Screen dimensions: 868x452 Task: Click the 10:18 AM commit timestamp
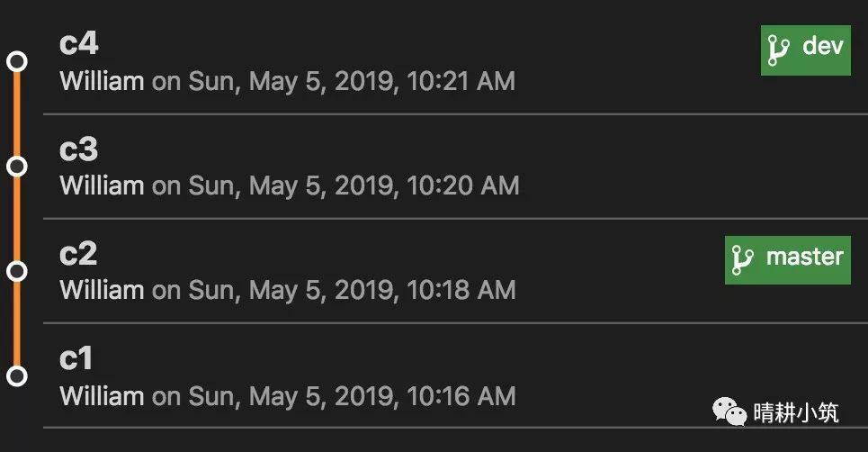[461, 291]
